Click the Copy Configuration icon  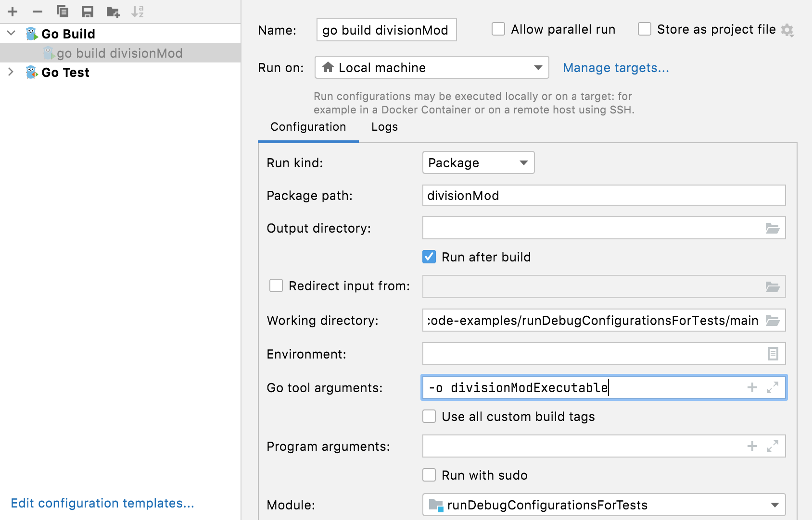(x=63, y=12)
